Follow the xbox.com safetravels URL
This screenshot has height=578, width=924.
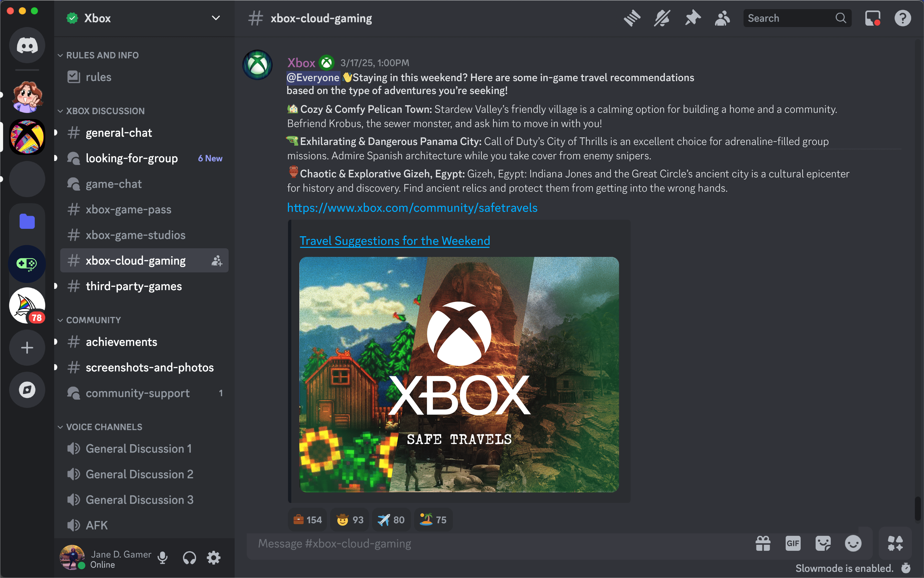[x=412, y=208]
